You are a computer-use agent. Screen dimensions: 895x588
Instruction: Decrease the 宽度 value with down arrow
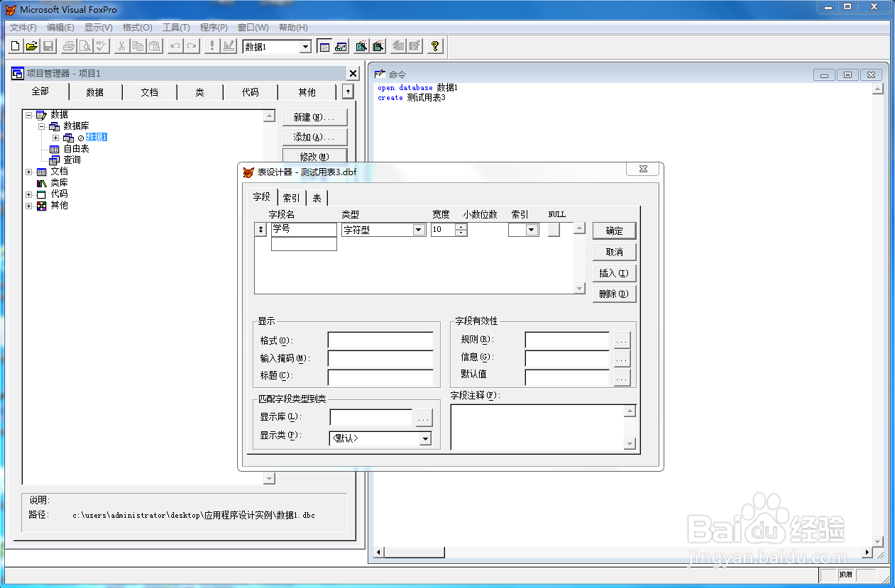[461, 233]
